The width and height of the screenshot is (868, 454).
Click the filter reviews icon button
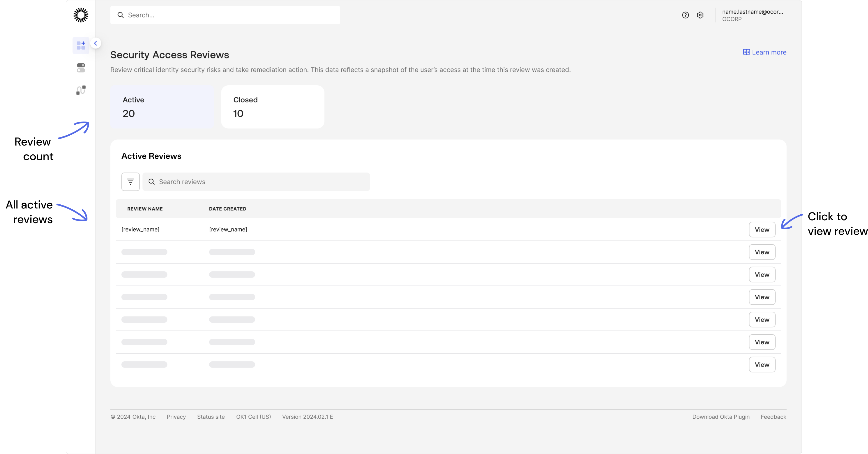[x=130, y=182]
